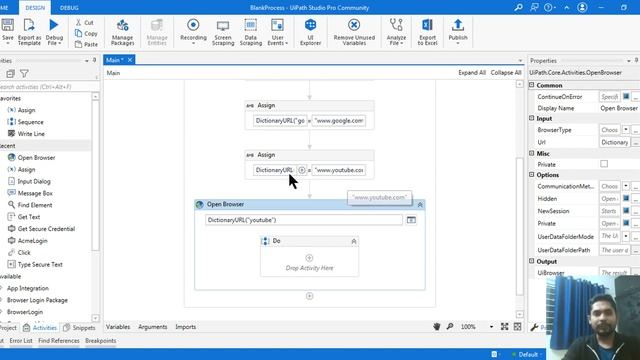Select the Main workflow tab

(x=115, y=60)
